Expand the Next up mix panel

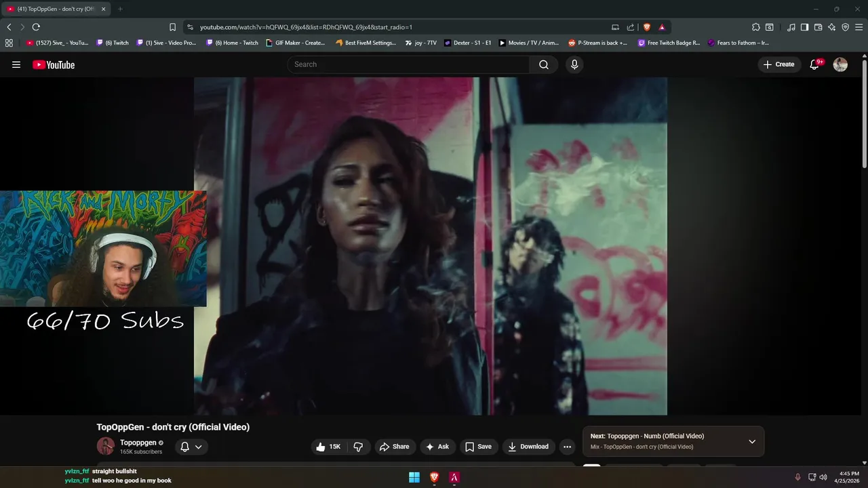(752, 441)
